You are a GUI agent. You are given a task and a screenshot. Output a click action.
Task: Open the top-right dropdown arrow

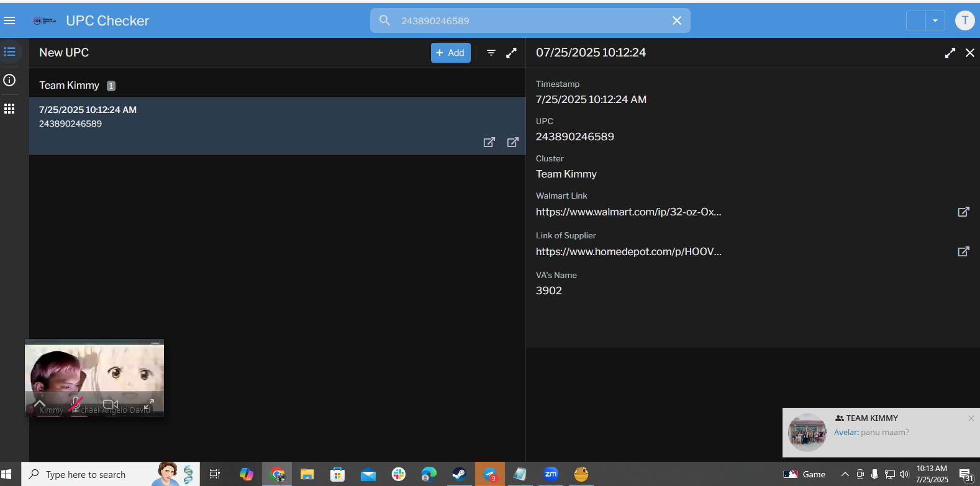(935, 20)
